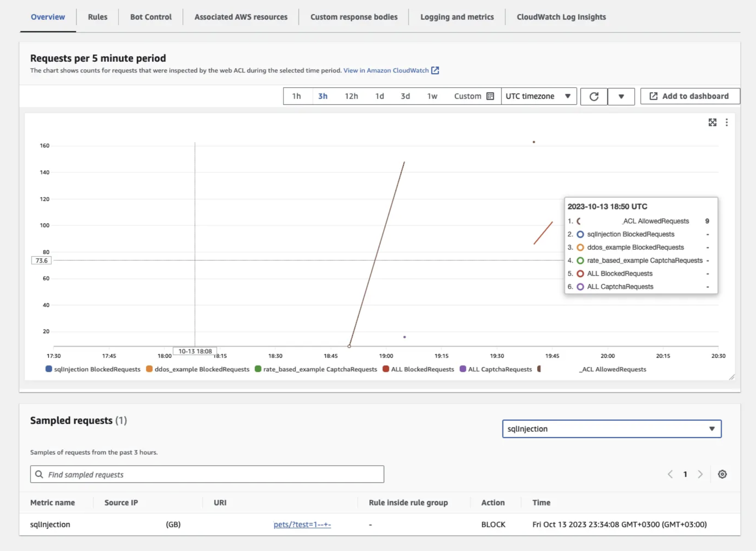Open the sqlInjection rule dropdown
Screen dimensions: 756x551
tap(612, 429)
